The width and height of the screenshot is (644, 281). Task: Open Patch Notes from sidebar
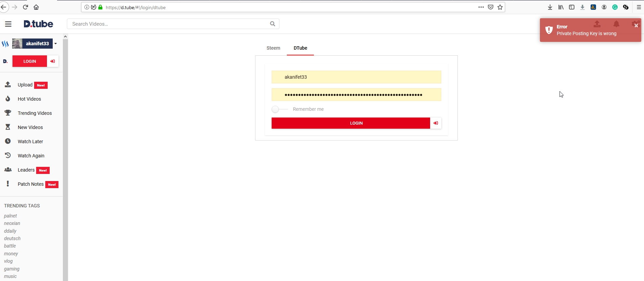pos(31,184)
